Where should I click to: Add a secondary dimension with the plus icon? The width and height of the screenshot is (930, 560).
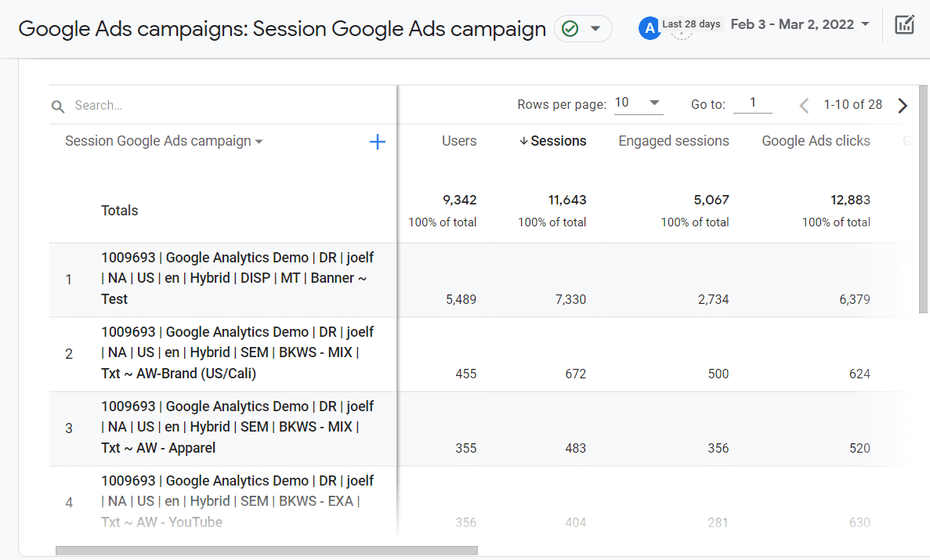[x=377, y=142]
